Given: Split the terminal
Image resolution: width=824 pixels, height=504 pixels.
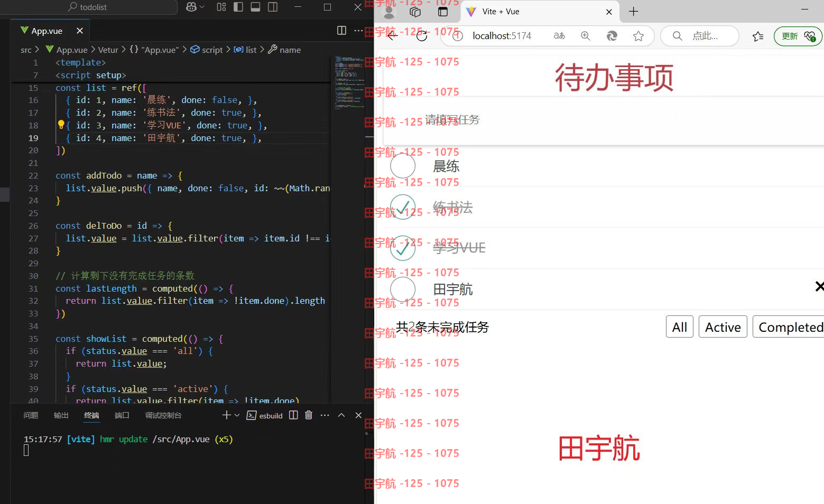Looking at the screenshot, I should click(x=293, y=415).
